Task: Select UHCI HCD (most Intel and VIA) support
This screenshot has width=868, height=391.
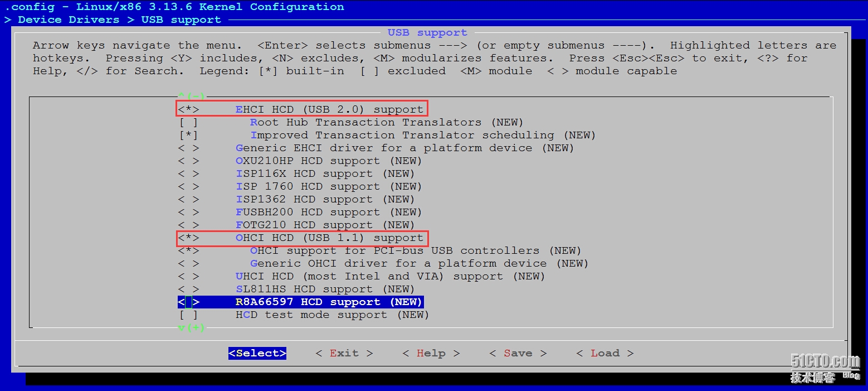Action: click(x=391, y=276)
